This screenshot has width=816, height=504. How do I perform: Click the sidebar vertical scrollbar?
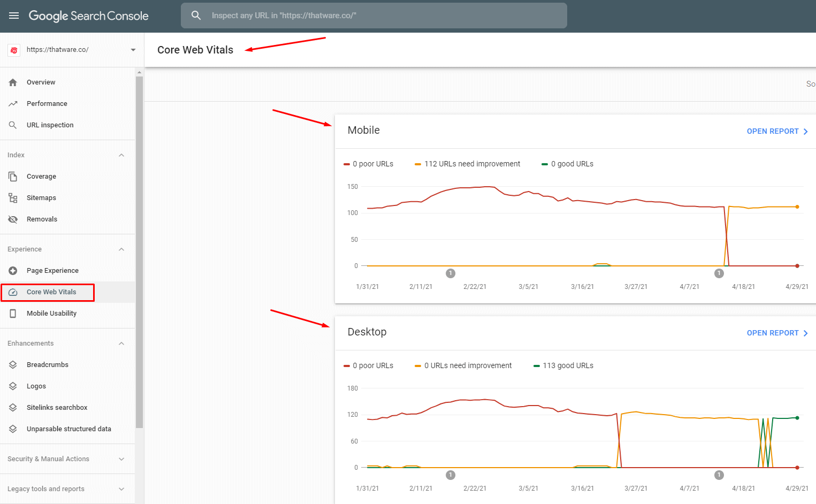pos(140,251)
